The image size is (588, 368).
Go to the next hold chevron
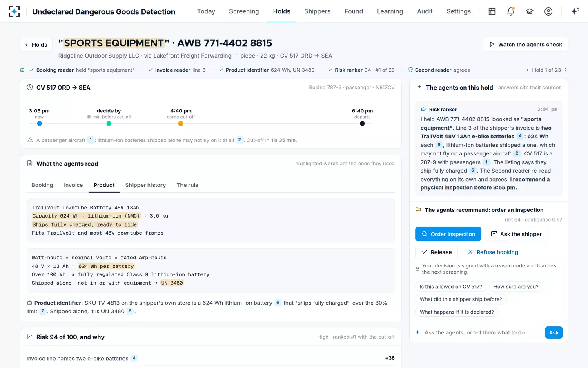click(566, 70)
